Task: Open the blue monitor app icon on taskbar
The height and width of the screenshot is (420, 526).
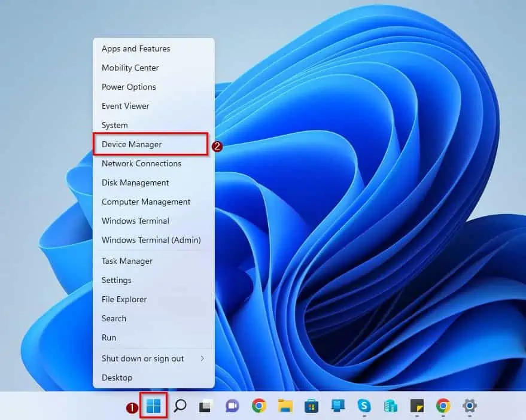Action: 338,406
